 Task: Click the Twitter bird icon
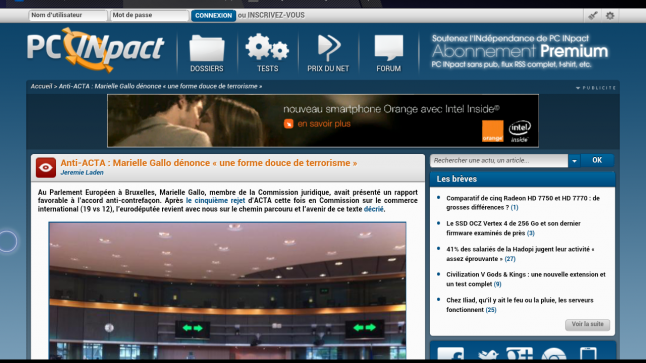tap(488, 354)
